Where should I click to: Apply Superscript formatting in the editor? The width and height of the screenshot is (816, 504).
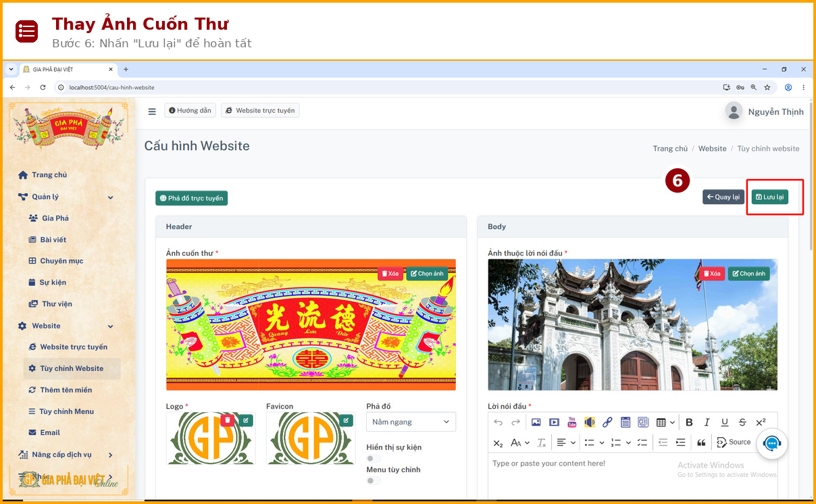coord(761,422)
